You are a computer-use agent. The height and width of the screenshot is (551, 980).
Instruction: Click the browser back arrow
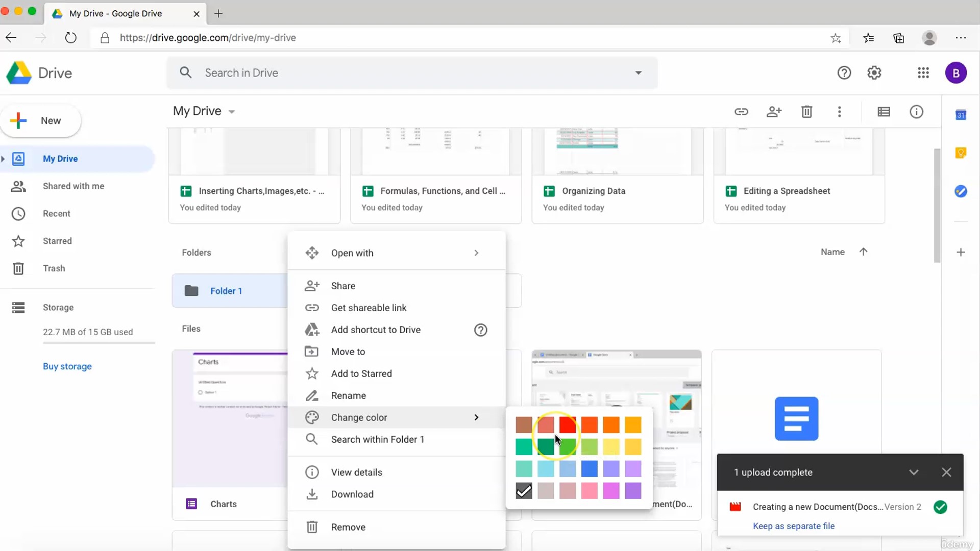coord(11,38)
